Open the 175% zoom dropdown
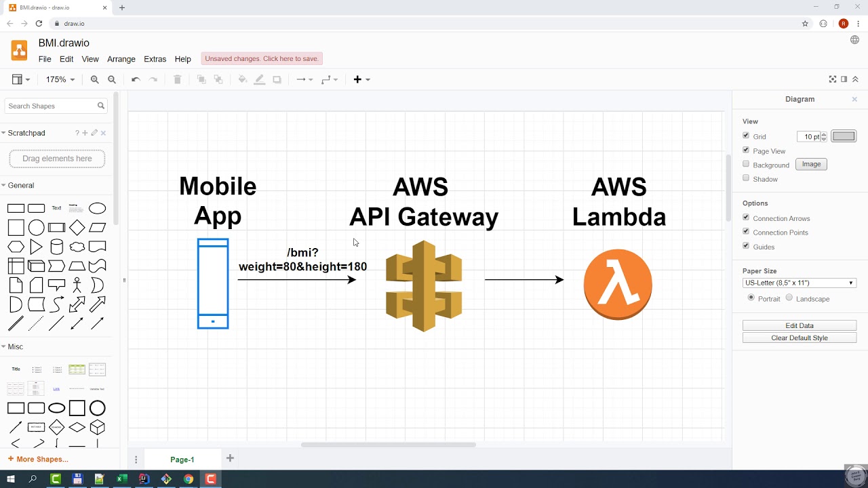 [60, 79]
